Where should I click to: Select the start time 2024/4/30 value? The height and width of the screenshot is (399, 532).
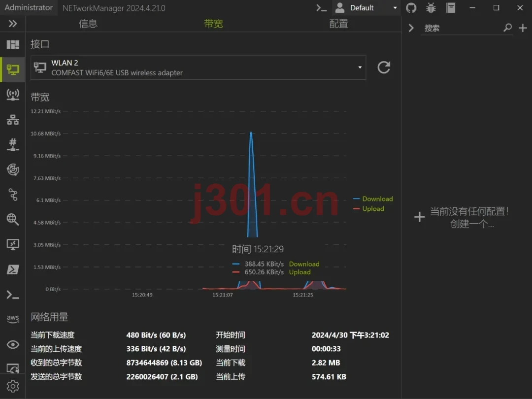[x=351, y=335]
